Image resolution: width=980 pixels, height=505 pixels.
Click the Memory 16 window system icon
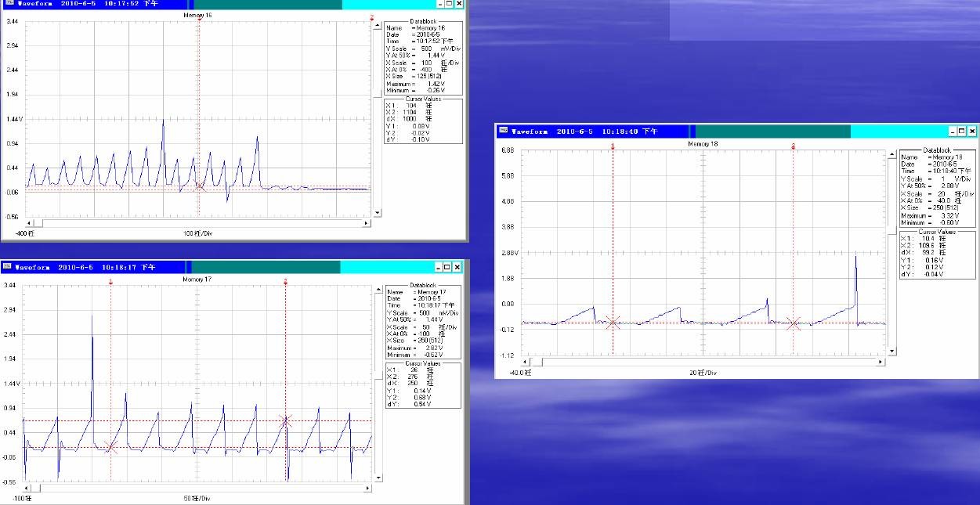click(x=8, y=4)
